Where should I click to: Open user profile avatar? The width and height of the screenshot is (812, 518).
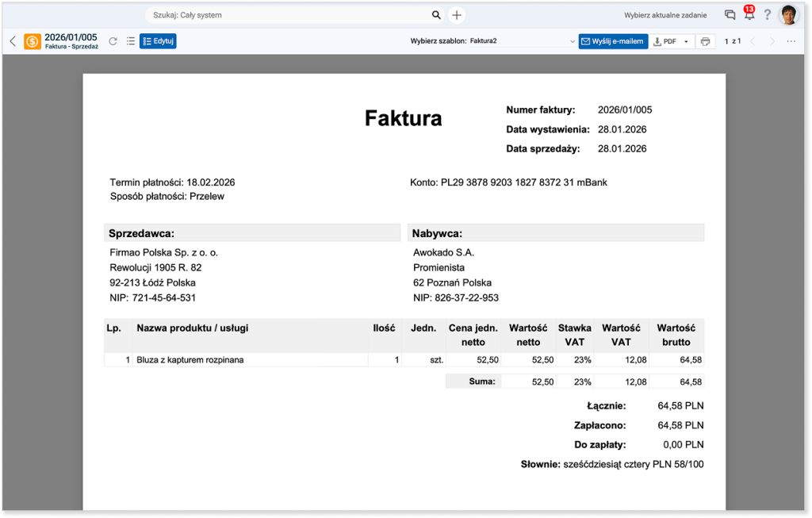click(x=789, y=15)
